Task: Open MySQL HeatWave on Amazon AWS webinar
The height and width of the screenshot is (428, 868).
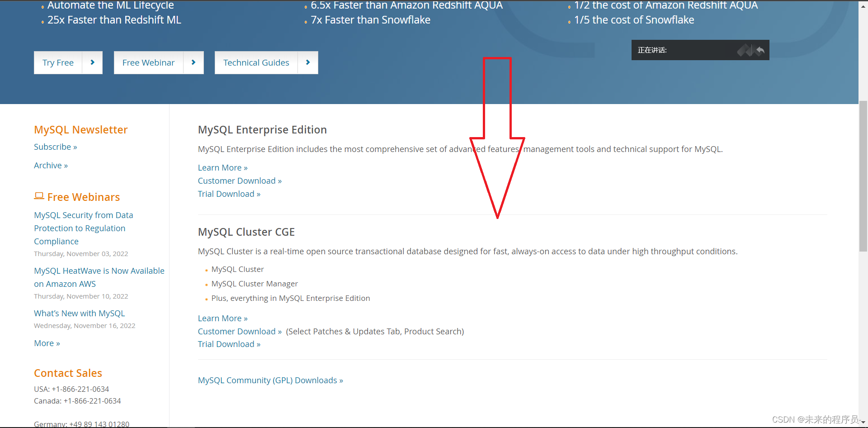Action: [99, 277]
